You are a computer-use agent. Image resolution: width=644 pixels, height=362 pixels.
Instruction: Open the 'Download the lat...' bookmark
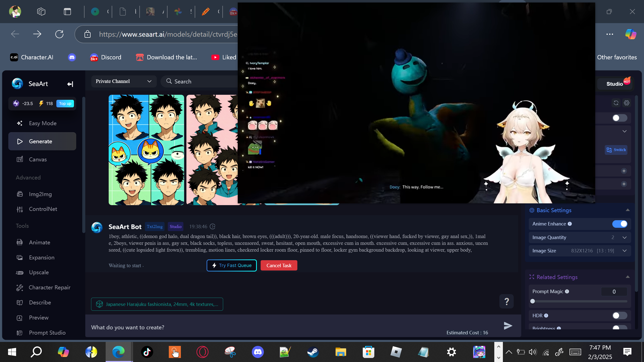(167, 57)
